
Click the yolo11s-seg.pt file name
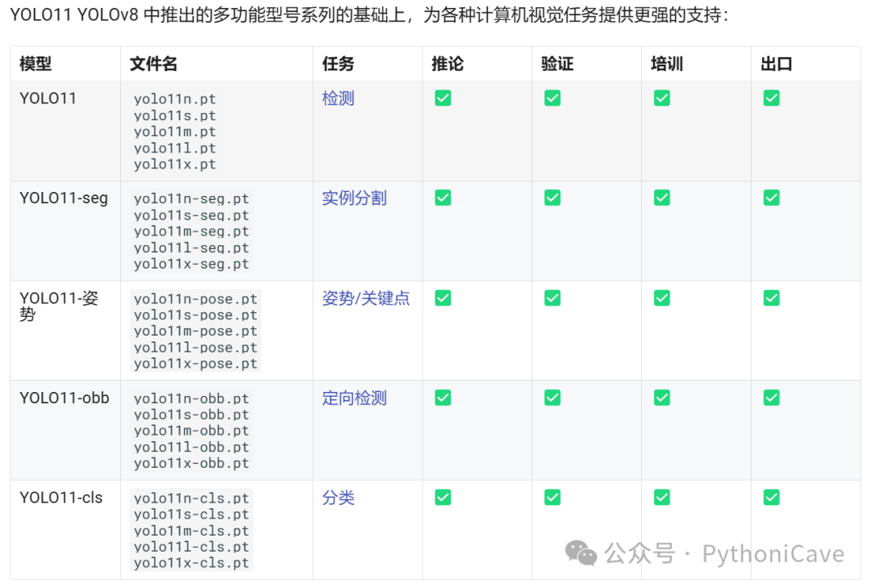[x=191, y=215]
